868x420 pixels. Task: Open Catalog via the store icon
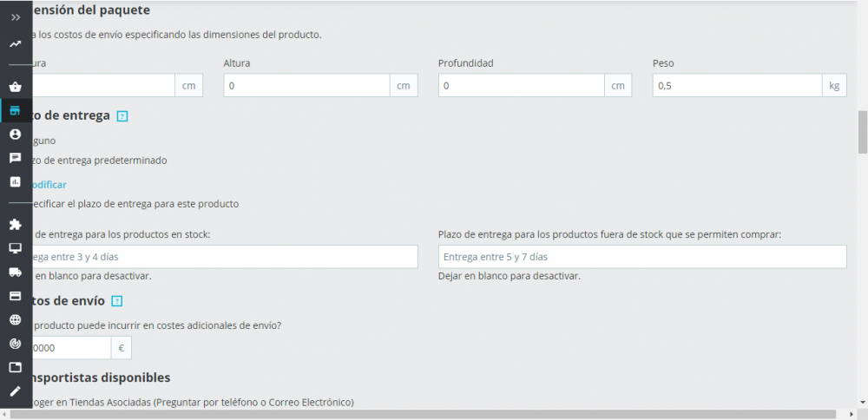tap(16, 111)
